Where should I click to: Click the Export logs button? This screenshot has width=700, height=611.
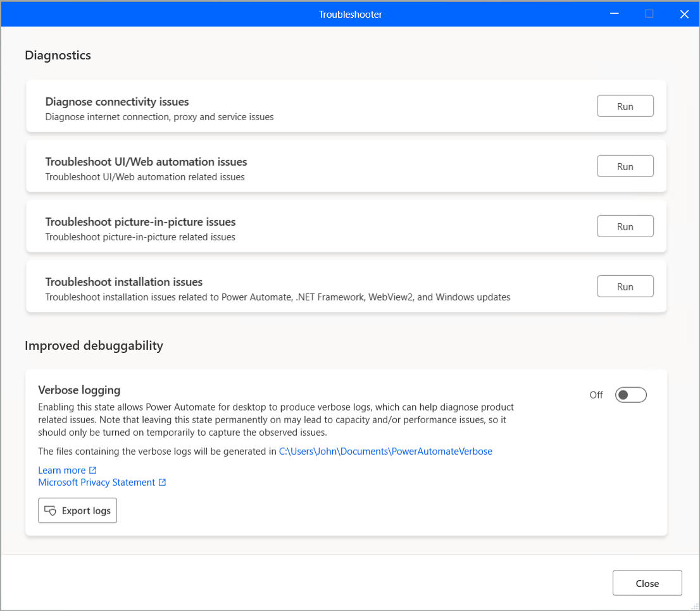(x=77, y=510)
